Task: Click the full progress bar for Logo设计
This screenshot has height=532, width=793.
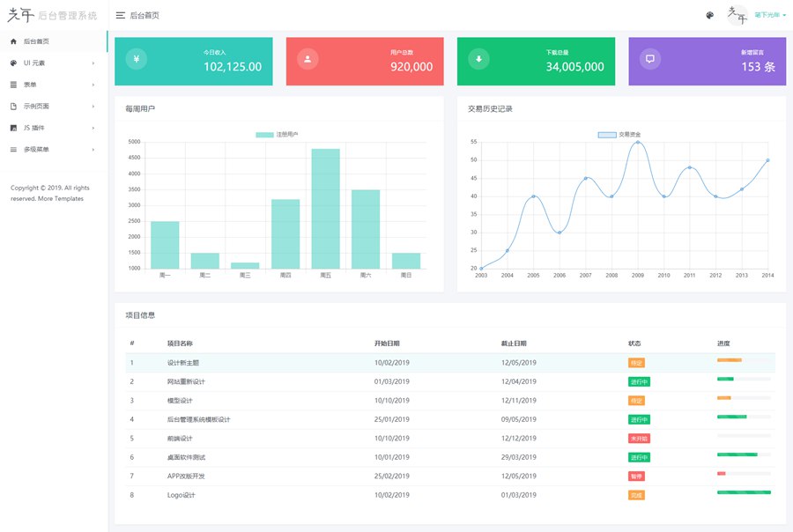Action: 744,492
